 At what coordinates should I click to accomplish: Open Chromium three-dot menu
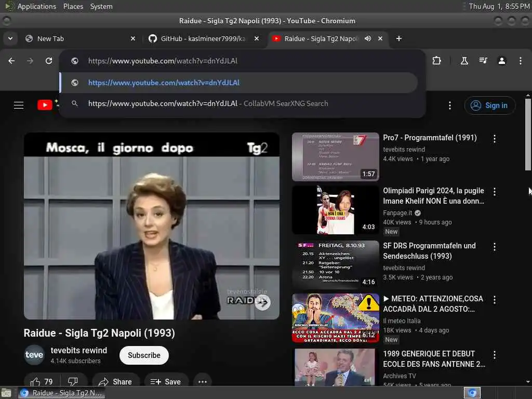coord(521,61)
